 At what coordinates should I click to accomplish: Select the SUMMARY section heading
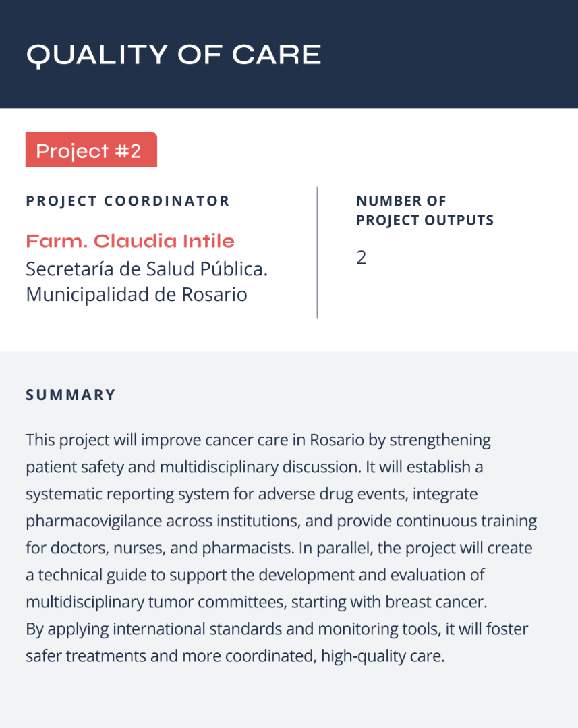pyautogui.click(x=71, y=395)
